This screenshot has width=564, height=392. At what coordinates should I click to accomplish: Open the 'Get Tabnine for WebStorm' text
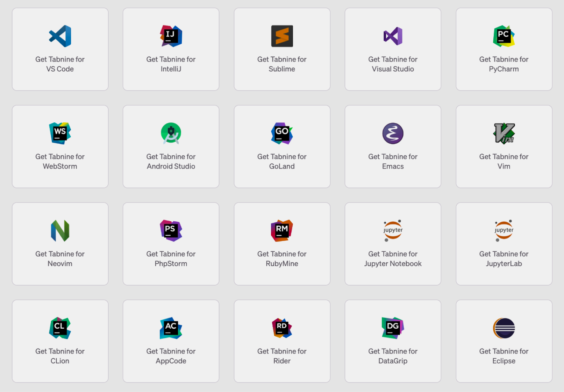pos(60,162)
